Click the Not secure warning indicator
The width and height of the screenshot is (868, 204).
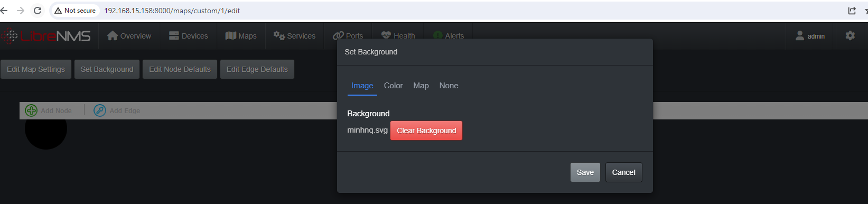[x=75, y=11]
